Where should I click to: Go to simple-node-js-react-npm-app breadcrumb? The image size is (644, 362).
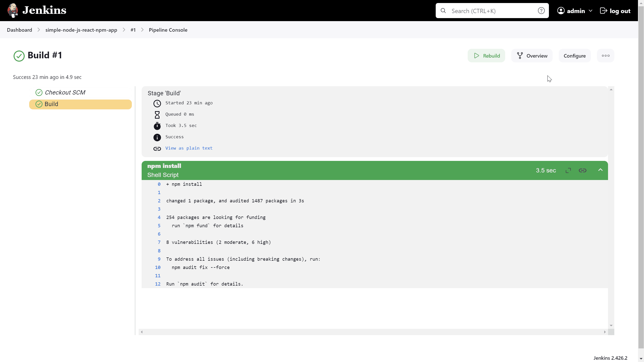pyautogui.click(x=81, y=30)
